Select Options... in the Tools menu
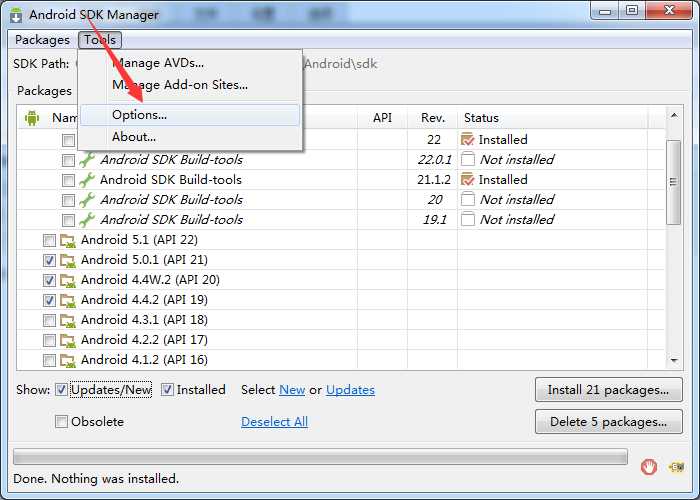This screenshot has height=500, width=700. [x=190, y=115]
